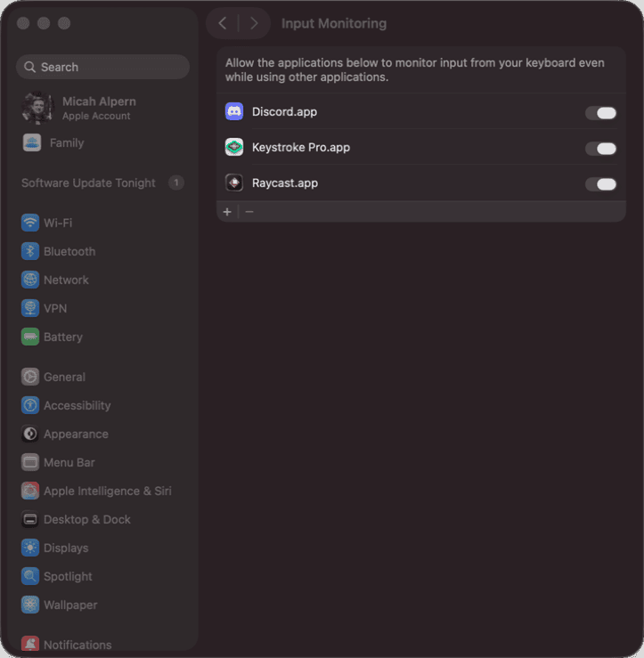Viewport: 644px width, 658px height.
Task: Select the General gear icon
Action: (30, 377)
